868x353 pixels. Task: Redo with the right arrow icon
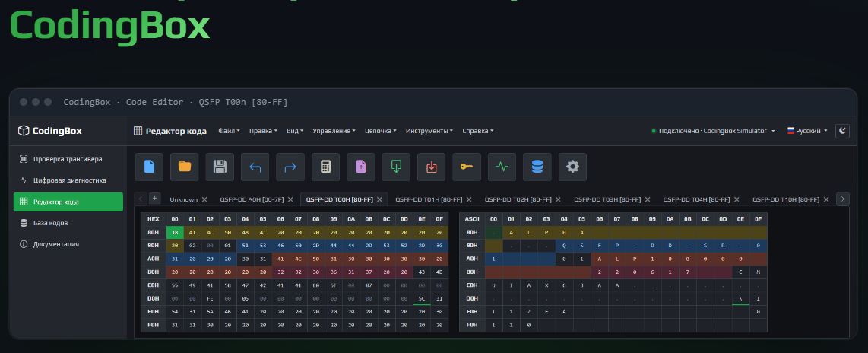click(290, 167)
